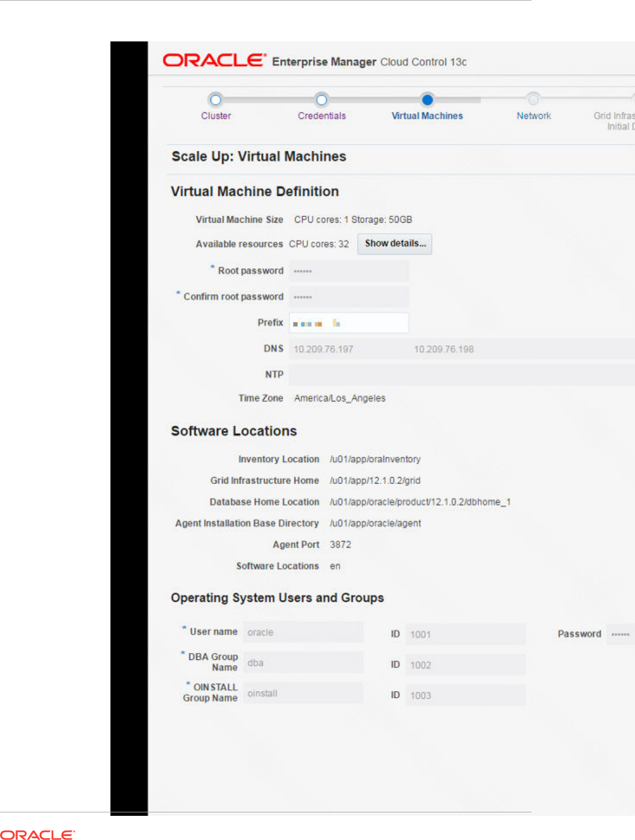Click the Oracle logo in the page footer
Image resolution: width=635 pixels, height=840 pixels.
click(37, 835)
